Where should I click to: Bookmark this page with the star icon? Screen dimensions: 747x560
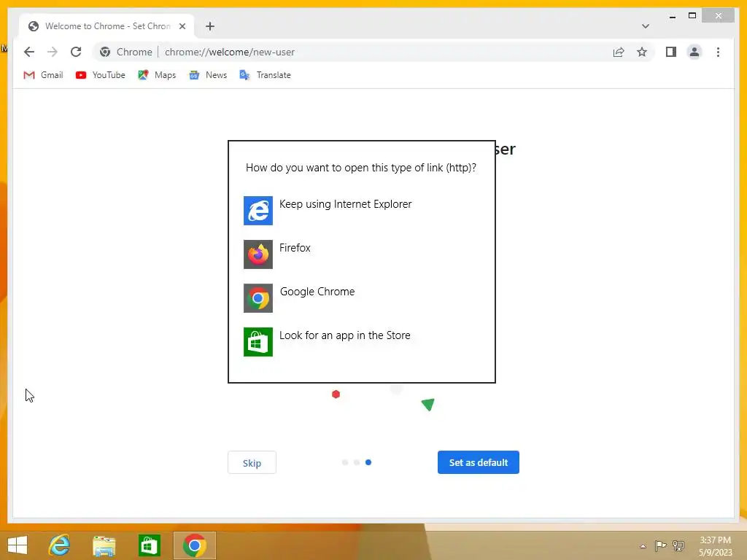coord(642,52)
